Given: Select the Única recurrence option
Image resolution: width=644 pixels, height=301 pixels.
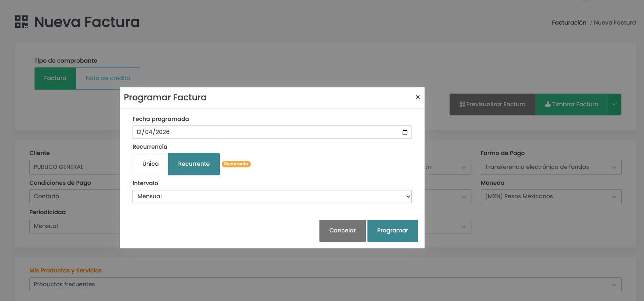Looking at the screenshot, I should 150,164.
